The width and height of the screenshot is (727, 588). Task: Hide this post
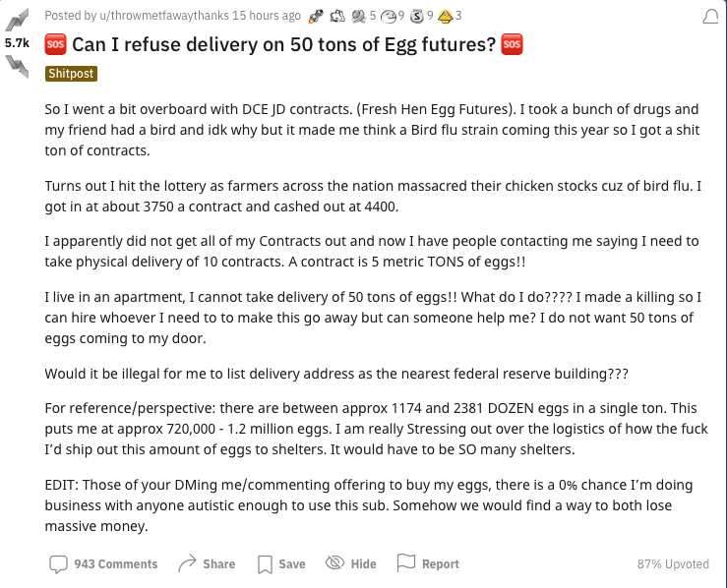coord(350,563)
